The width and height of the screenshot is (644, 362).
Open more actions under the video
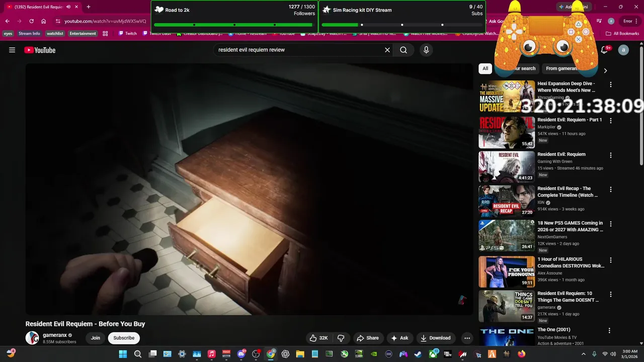tap(467, 338)
